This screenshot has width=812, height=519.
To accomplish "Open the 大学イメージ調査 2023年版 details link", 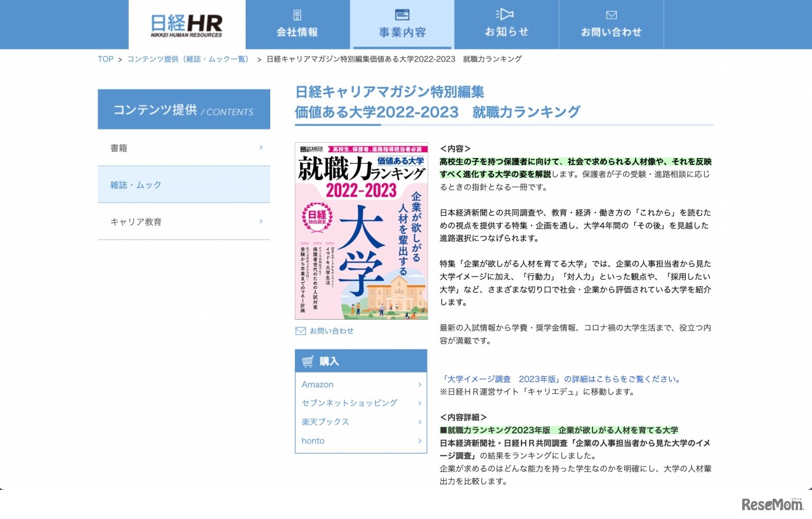I will coord(562,379).
